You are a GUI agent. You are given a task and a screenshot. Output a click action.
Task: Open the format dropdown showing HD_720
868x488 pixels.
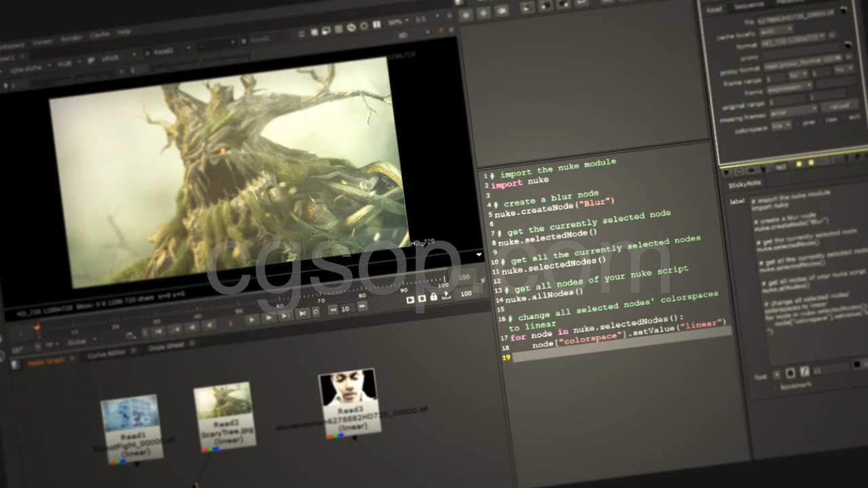coord(793,41)
